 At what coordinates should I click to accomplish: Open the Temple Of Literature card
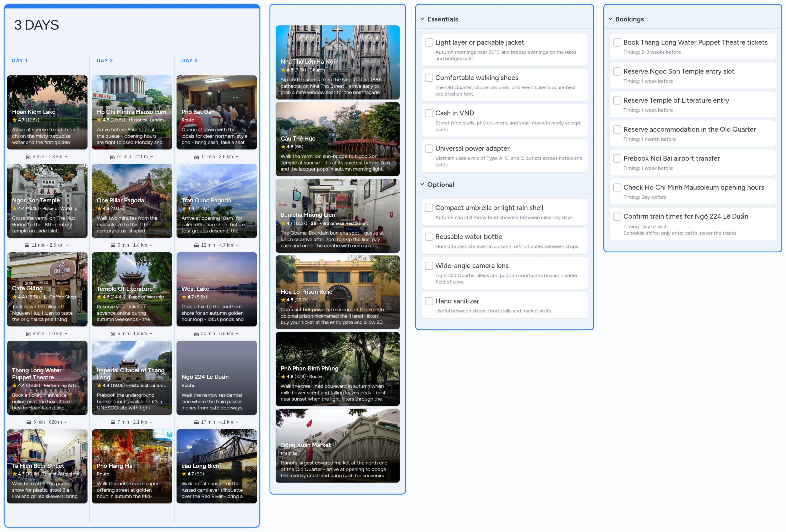tap(132, 290)
